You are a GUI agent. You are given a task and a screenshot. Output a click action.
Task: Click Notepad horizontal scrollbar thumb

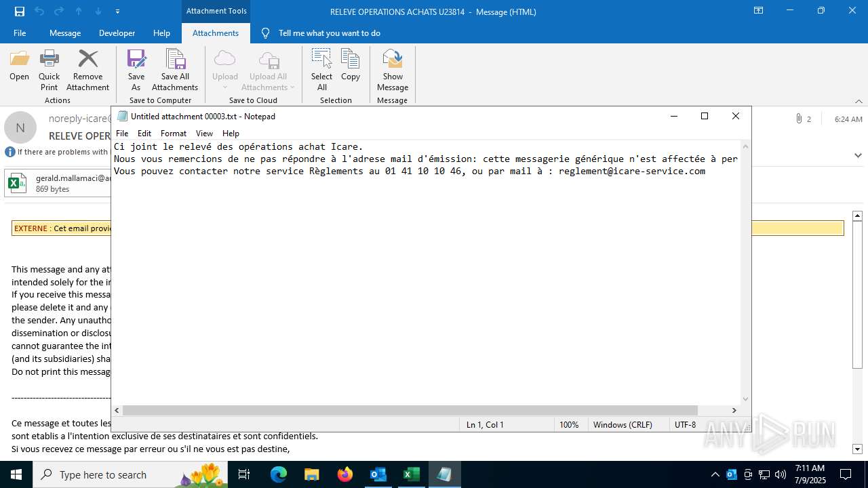(x=410, y=410)
